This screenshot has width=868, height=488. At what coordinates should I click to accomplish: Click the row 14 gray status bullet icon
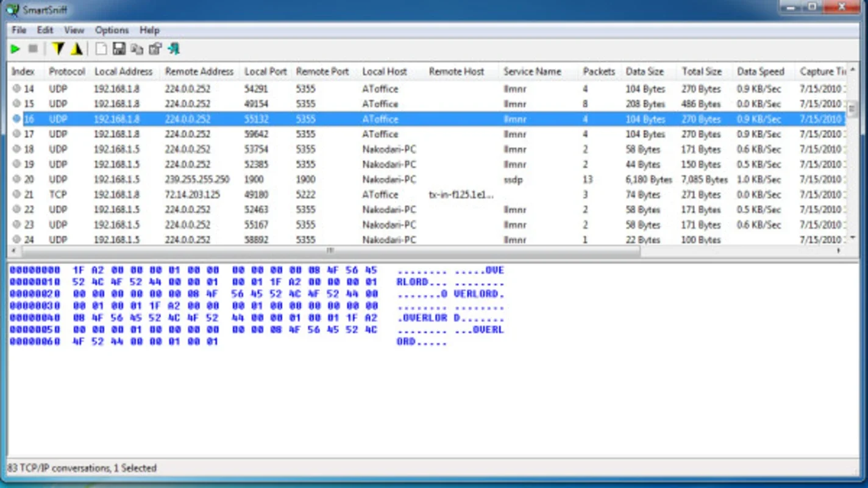[x=16, y=88]
